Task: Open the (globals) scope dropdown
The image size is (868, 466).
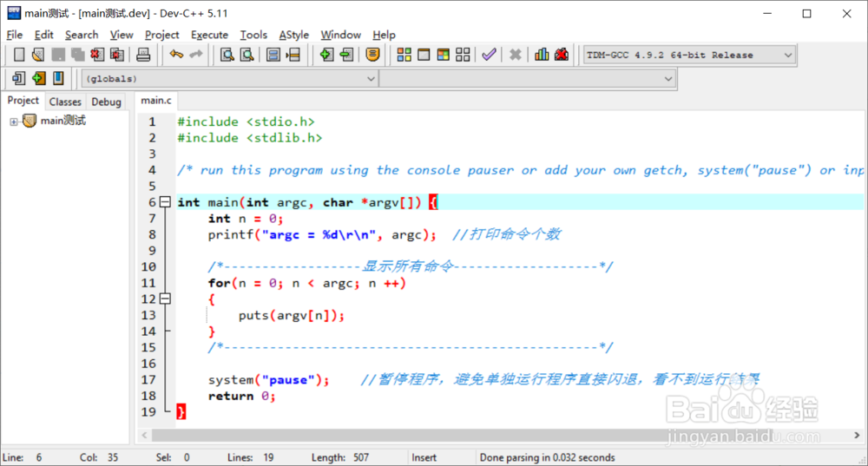Action: tap(230, 79)
